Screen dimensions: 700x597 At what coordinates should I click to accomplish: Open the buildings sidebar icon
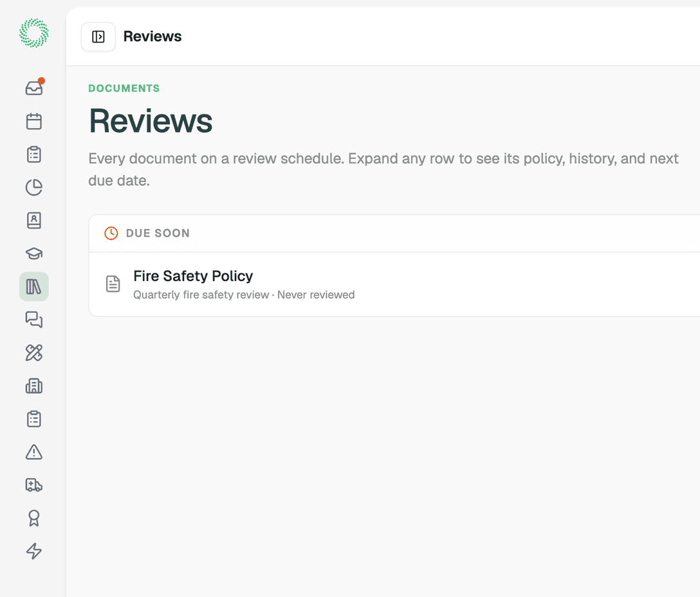coord(34,385)
